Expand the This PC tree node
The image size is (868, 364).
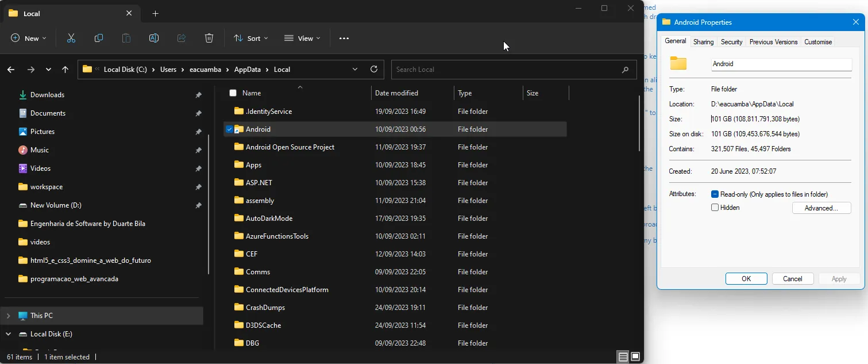pyautogui.click(x=8, y=316)
